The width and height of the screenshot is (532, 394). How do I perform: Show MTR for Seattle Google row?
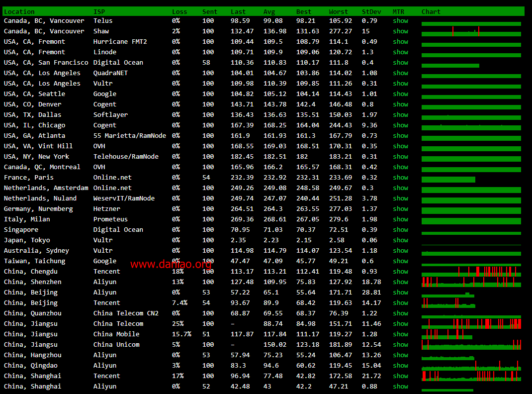click(x=400, y=94)
